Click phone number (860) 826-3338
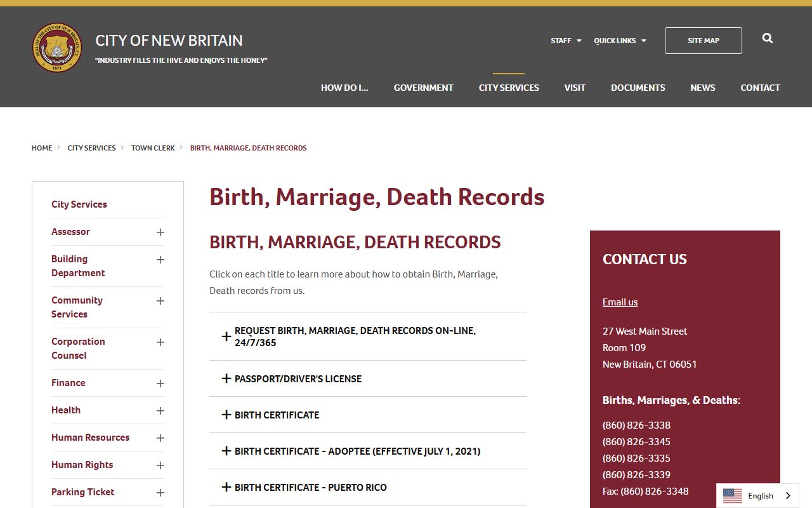Screen dimensions: 812x508 click(636, 425)
